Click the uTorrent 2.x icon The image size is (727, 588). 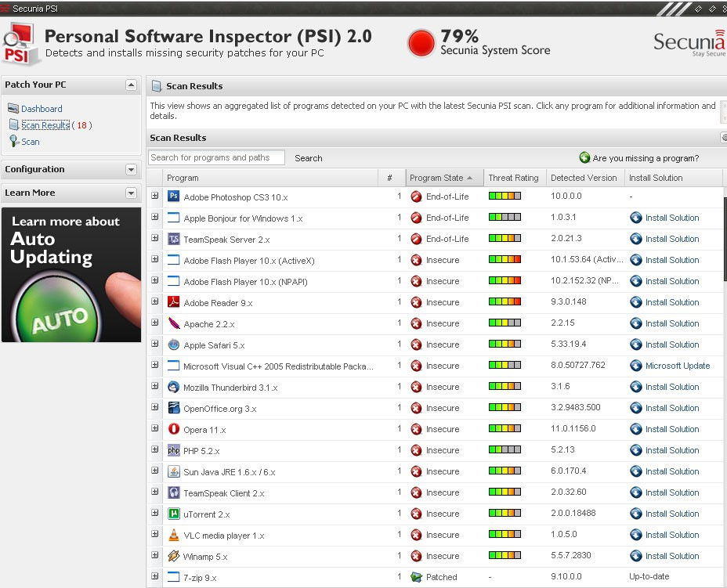[173, 514]
